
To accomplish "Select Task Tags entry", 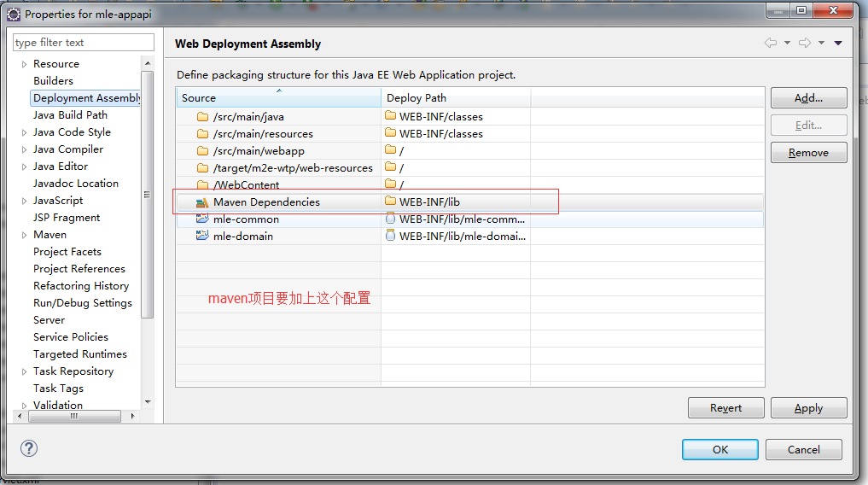I will point(58,389).
